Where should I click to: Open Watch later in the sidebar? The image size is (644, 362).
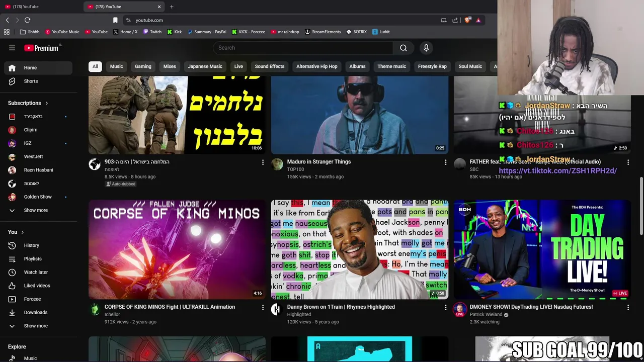pos(39,272)
